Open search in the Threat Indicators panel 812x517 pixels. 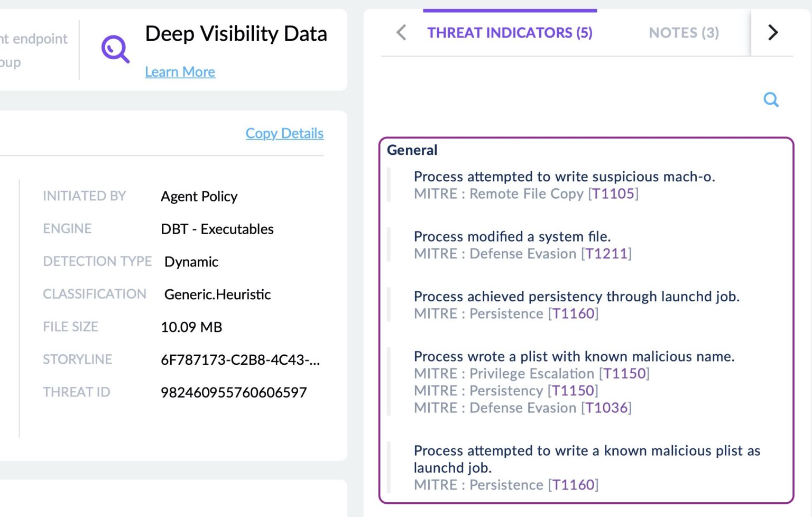pos(771,99)
